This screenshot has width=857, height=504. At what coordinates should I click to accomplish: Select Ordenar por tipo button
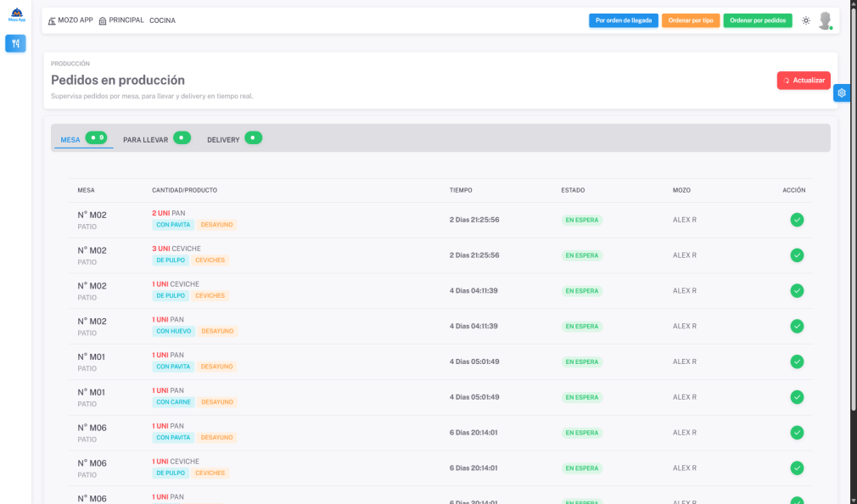click(x=691, y=20)
